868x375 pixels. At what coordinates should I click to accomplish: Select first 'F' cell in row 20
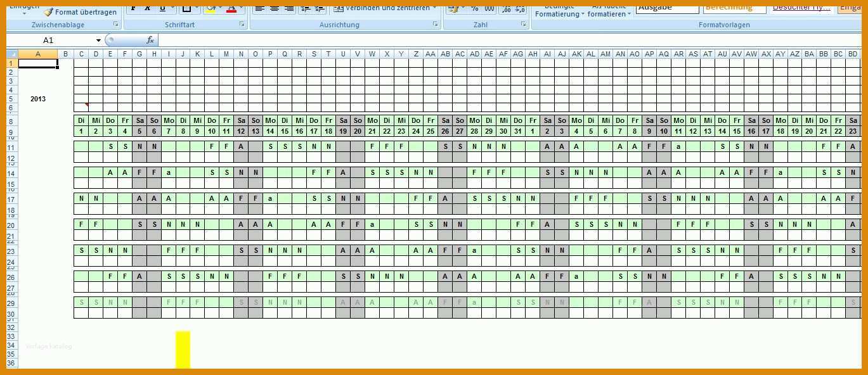click(81, 224)
